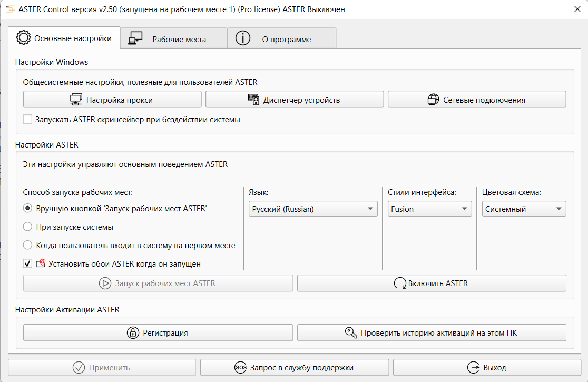This screenshot has height=382, width=588.
Task: Open the Стили интерфейса dropdown showing Fusion
Action: coord(429,209)
